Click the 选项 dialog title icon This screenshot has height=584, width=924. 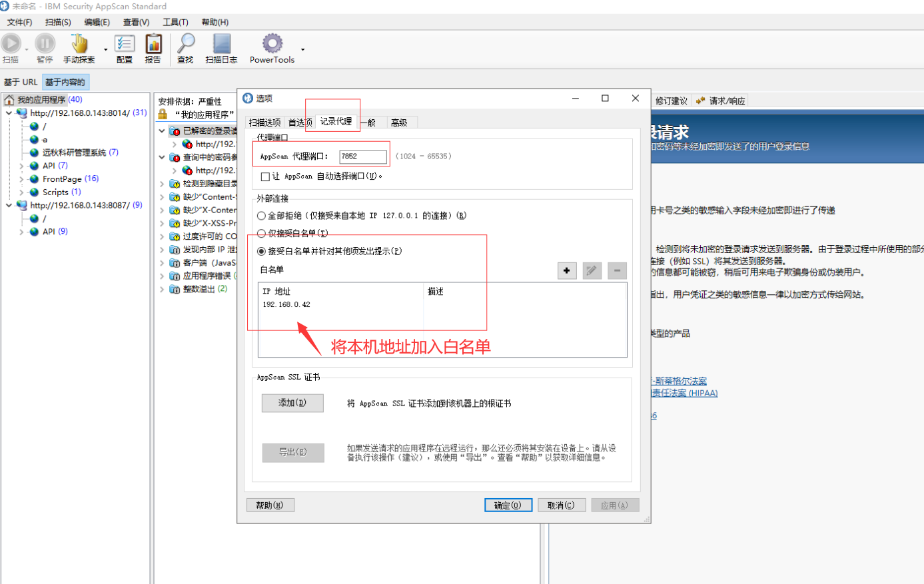[248, 98]
